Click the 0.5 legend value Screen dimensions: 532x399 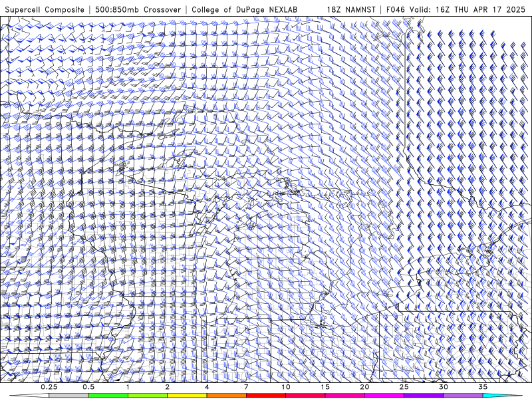(x=88, y=387)
